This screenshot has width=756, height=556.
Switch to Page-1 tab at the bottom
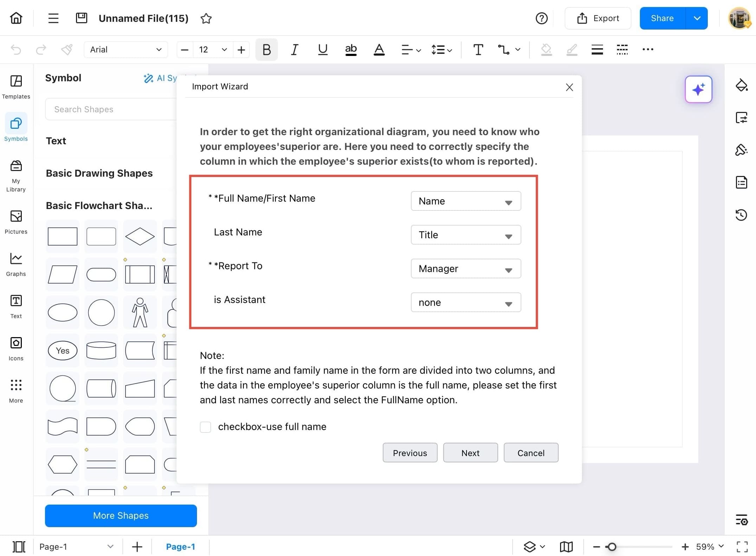click(180, 546)
